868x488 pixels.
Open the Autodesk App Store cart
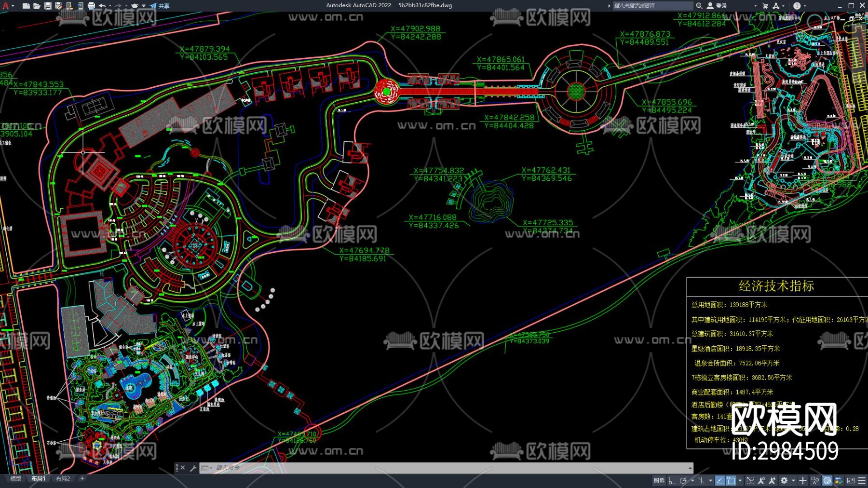[765, 6]
